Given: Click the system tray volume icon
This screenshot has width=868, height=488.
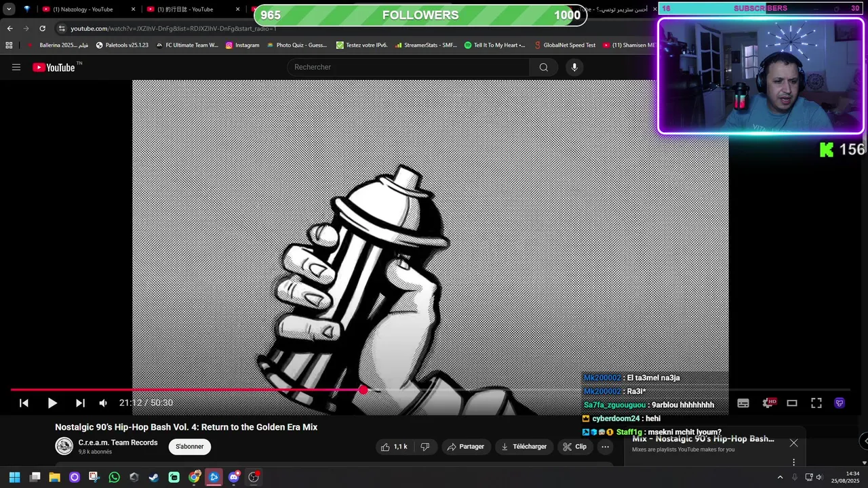Looking at the screenshot, I should coord(818,477).
